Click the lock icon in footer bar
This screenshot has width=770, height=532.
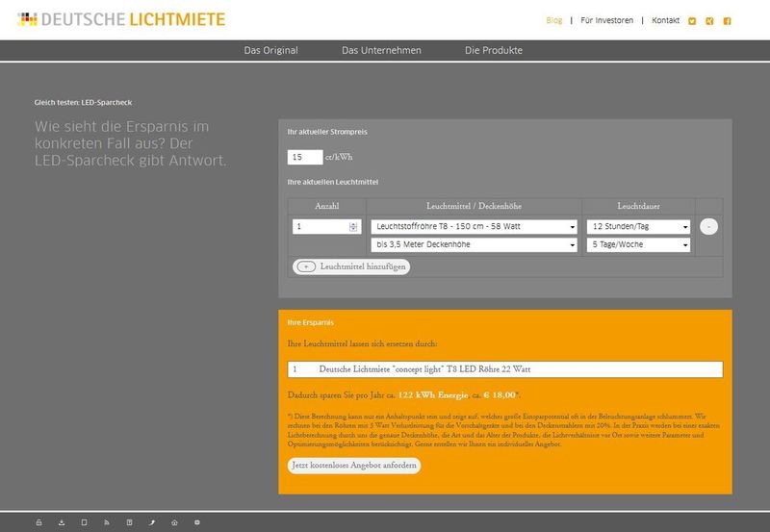38,522
